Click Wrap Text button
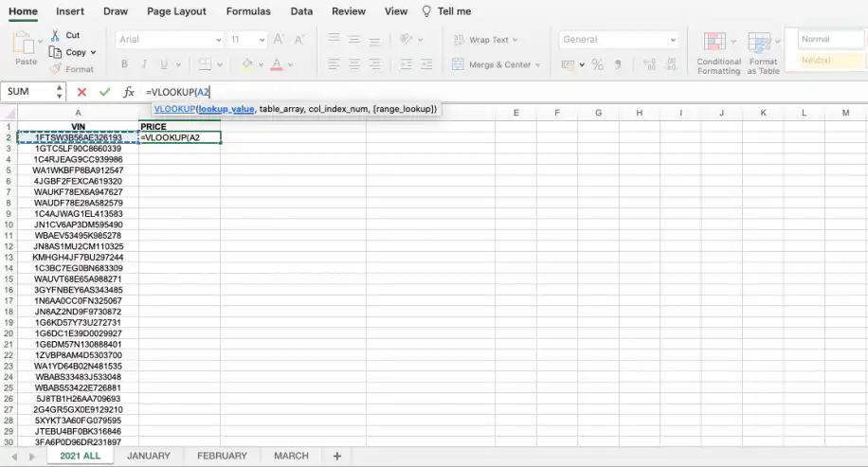868x467 pixels. (x=485, y=40)
